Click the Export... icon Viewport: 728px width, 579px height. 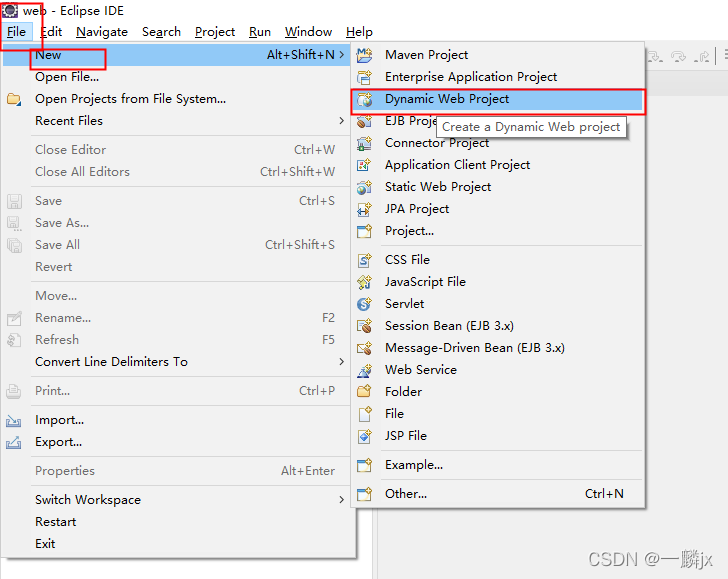pyautogui.click(x=13, y=442)
